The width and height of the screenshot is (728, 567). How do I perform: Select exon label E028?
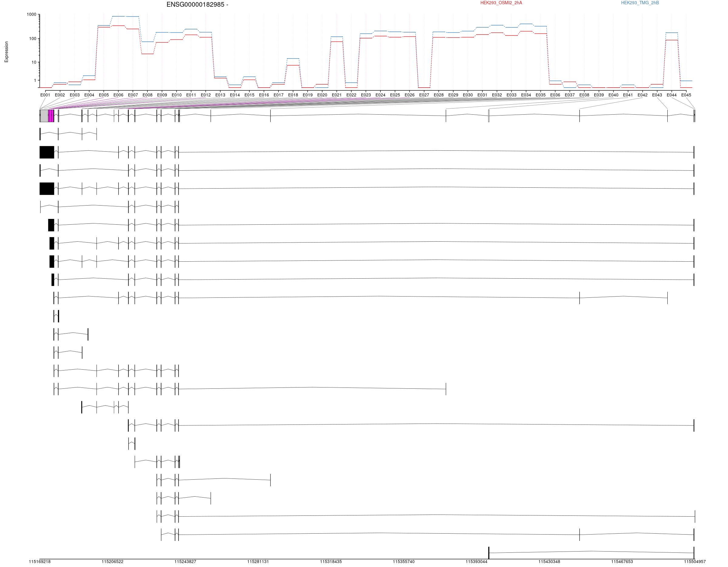439,95
